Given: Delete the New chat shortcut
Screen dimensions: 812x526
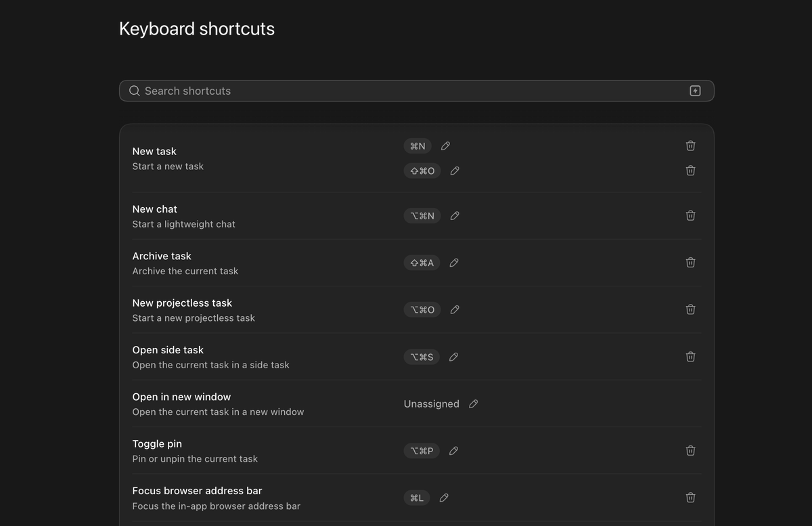Looking at the screenshot, I should 690,215.
